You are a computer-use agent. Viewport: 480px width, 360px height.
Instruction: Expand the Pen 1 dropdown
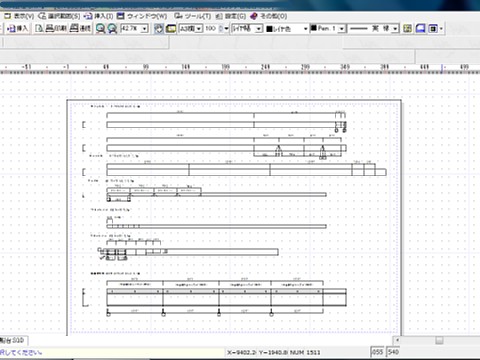tap(342, 29)
